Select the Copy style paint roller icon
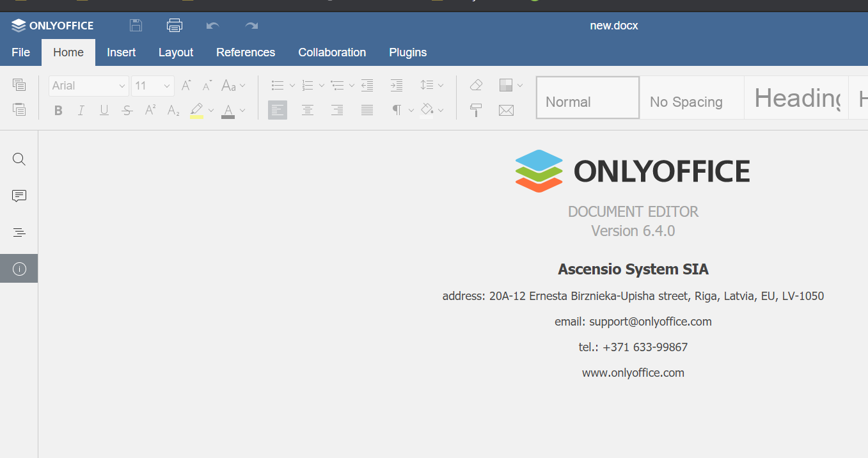Viewport: 868px width, 458px height. pyautogui.click(x=476, y=110)
